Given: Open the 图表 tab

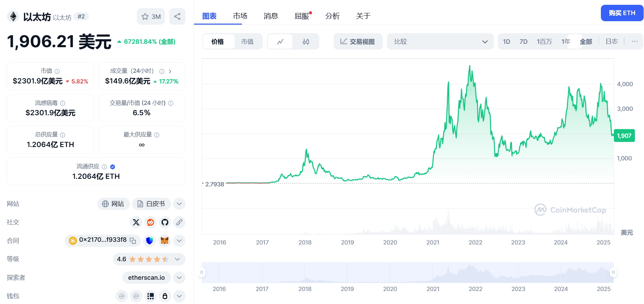Looking at the screenshot, I should pos(209,16).
